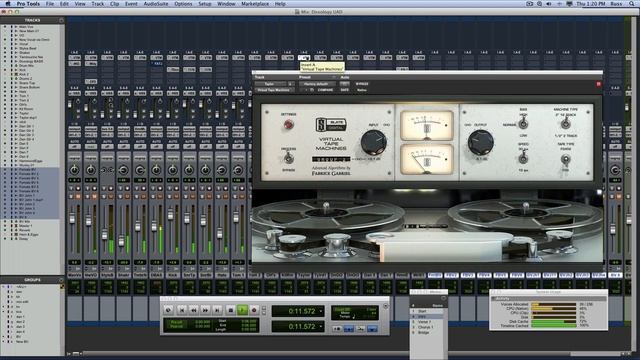640x360 pixels.
Task: Toggle the Online button in Transport
Action: point(168,311)
